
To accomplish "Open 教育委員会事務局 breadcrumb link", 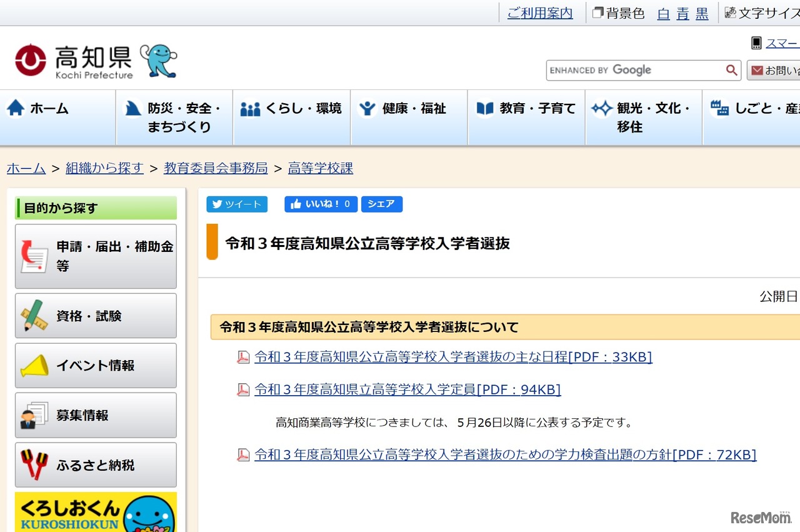I will pyautogui.click(x=216, y=168).
